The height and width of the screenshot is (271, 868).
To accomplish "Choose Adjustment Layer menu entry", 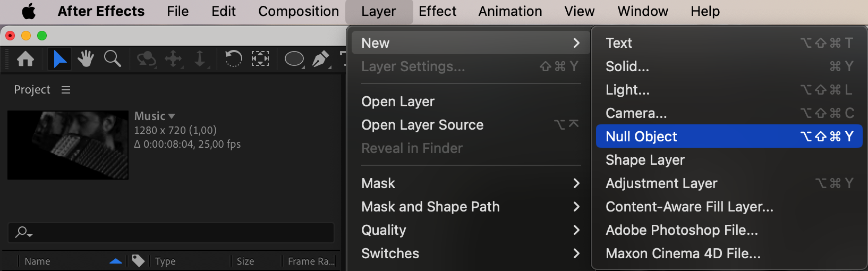I will 729,183.
